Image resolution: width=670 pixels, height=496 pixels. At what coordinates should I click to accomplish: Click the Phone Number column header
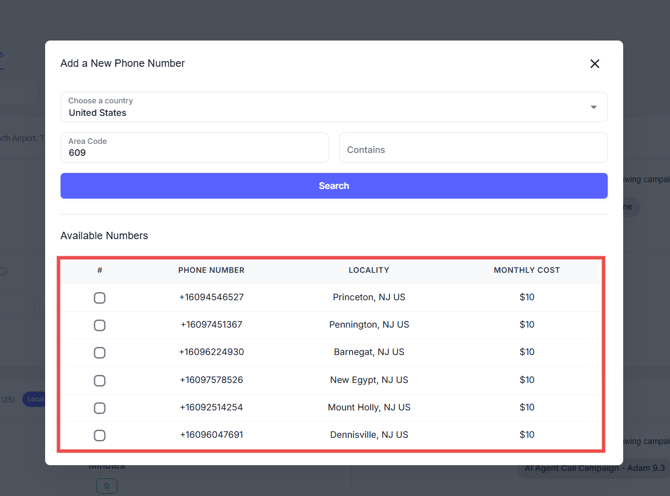pyautogui.click(x=211, y=270)
